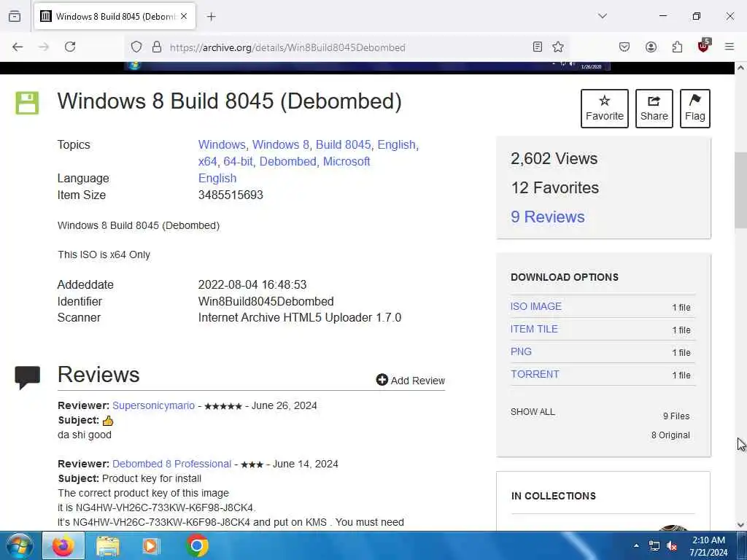This screenshot has width=747, height=560.
Task: Go forward with the right arrow button
Action: pyautogui.click(x=44, y=47)
